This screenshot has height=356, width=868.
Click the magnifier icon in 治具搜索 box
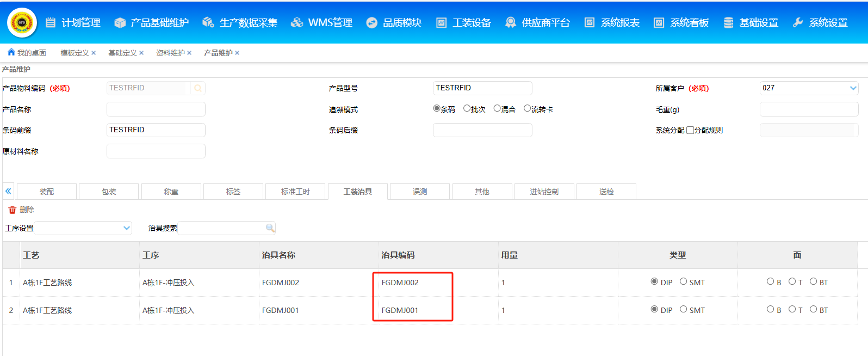coord(270,228)
